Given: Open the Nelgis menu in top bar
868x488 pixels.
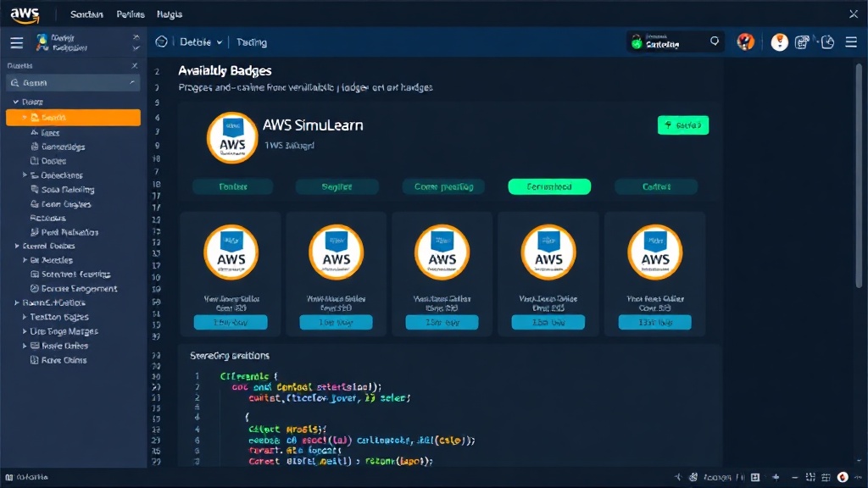Looking at the screenshot, I should pyautogui.click(x=170, y=14).
